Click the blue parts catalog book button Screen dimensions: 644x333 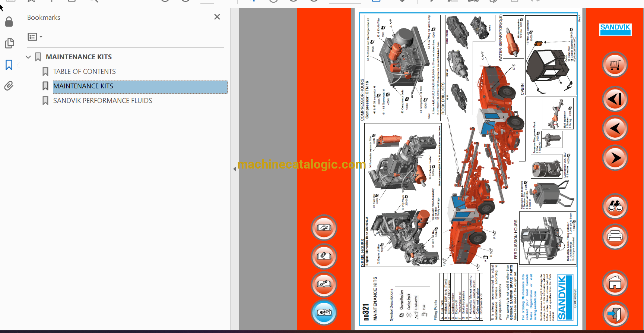324,312
